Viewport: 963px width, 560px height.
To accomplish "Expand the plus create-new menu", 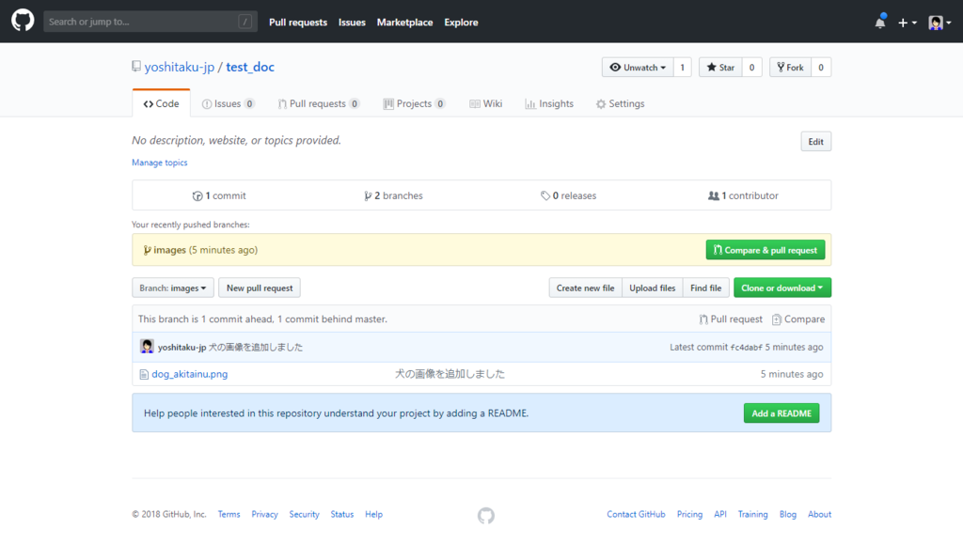I will tap(908, 23).
